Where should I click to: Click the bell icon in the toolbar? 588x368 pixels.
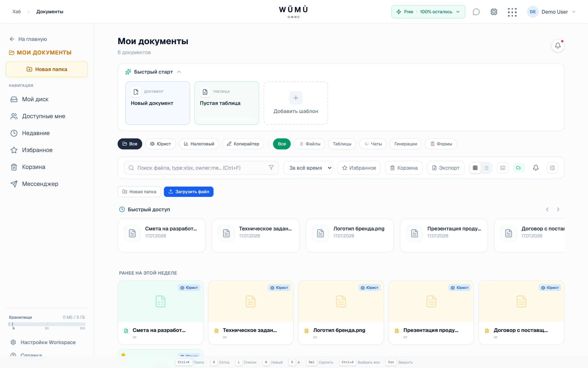pos(535,168)
